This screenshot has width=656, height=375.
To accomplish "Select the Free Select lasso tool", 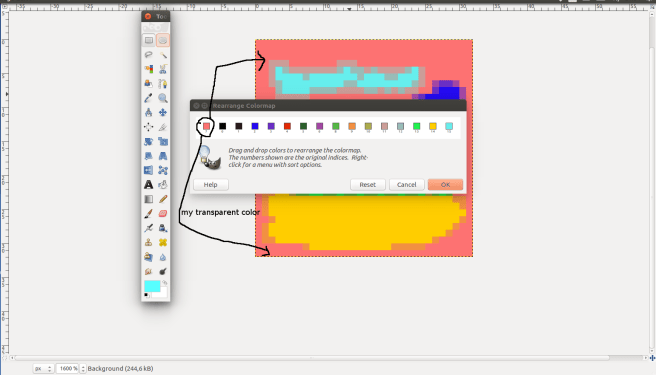I will point(149,55).
